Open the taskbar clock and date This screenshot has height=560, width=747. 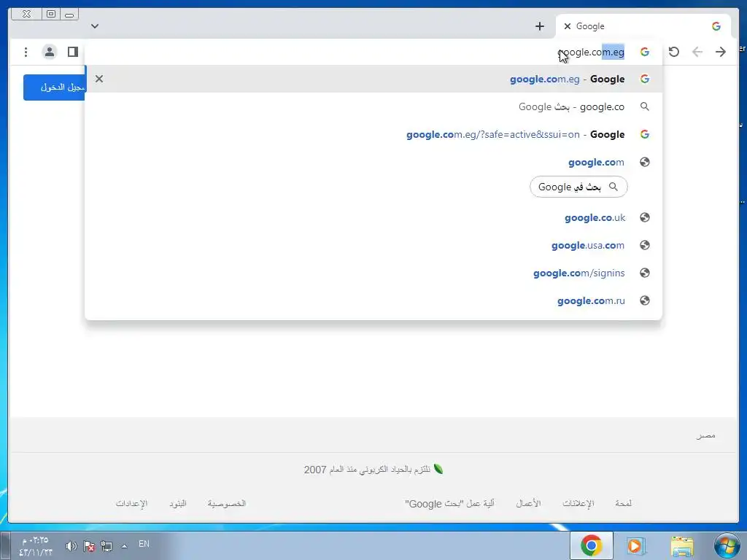(36, 546)
